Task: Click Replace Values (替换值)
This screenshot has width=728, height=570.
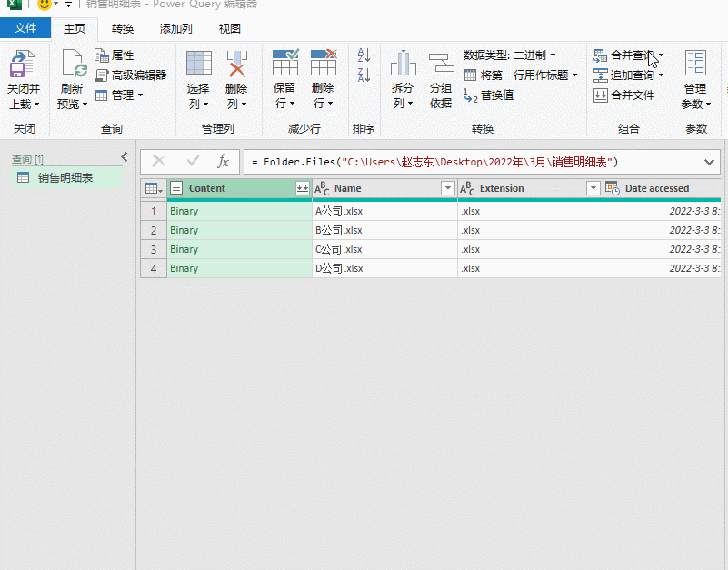Action: pyautogui.click(x=489, y=95)
